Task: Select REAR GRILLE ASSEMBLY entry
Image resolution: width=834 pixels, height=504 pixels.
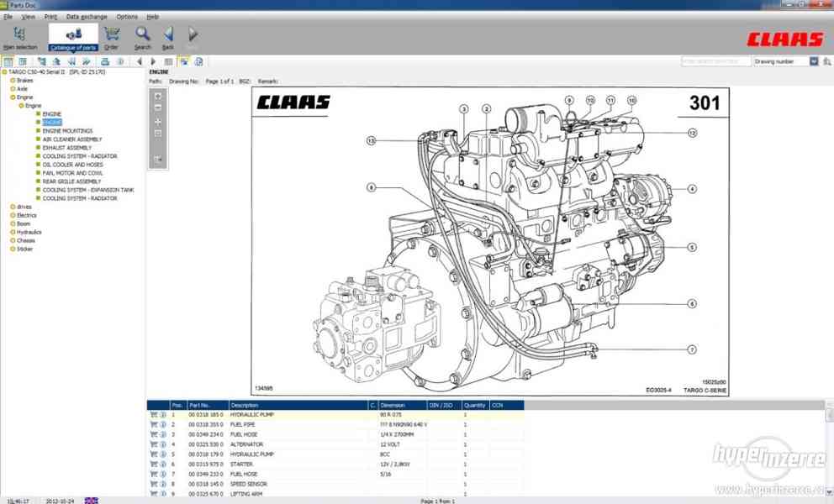Action: (71, 181)
